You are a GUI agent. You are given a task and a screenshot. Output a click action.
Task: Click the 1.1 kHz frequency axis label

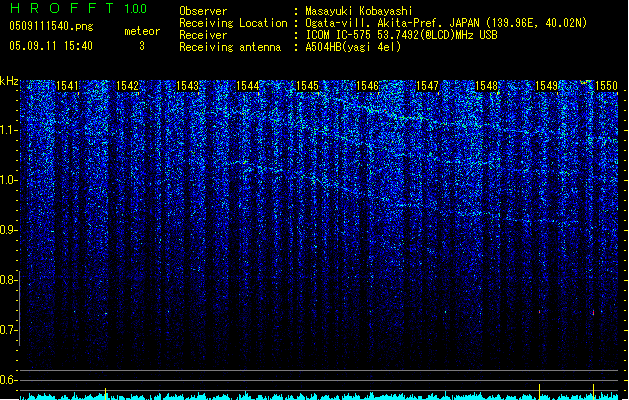click(x=9, y=130)
